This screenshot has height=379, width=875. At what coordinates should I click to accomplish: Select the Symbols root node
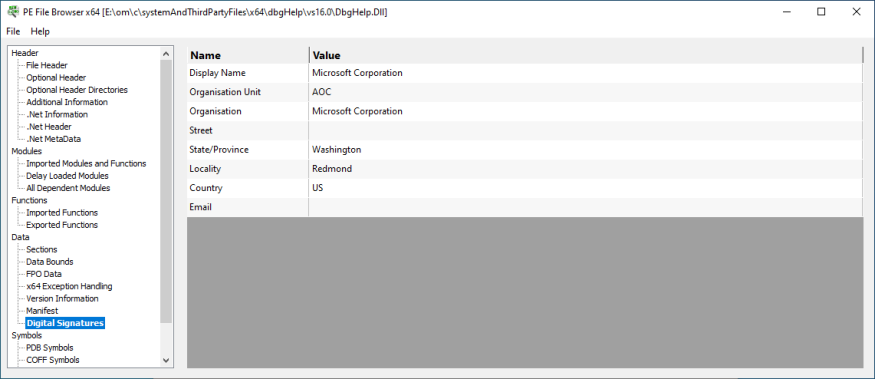coord(27,335)
